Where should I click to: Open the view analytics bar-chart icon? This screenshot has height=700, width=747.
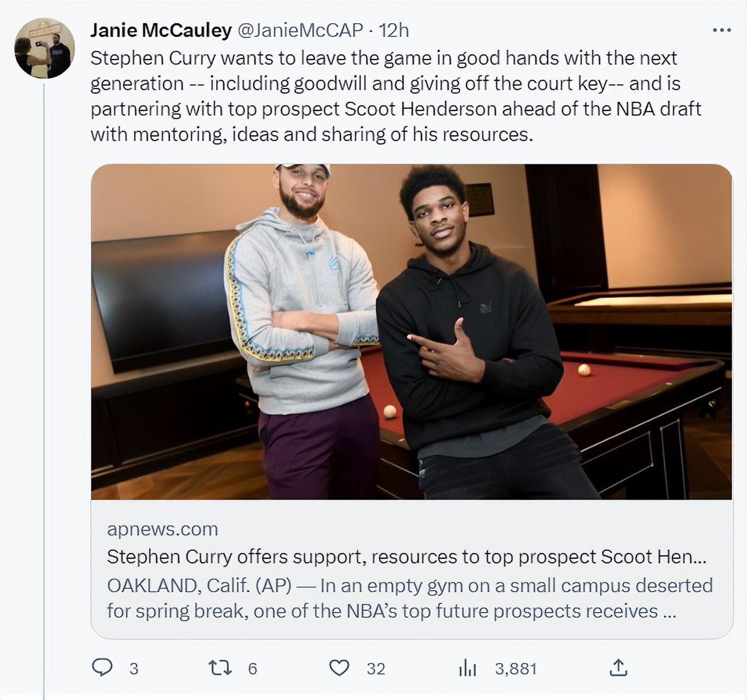pos(467,668)
